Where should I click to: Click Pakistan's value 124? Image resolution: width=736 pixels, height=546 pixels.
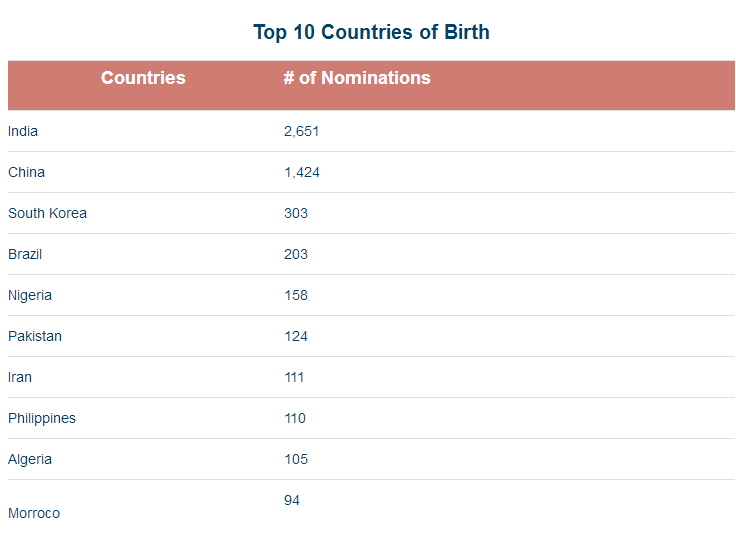[x=295, y=336]
